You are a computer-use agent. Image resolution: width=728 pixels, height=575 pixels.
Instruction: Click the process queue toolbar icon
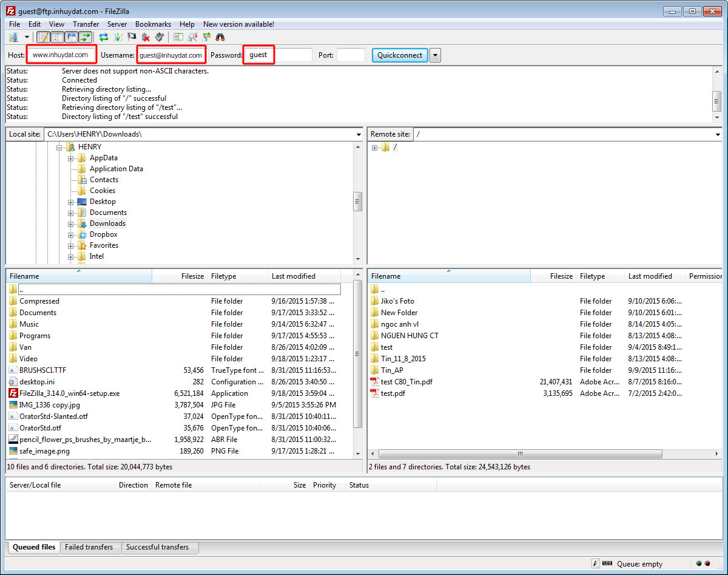coord(118,38)
